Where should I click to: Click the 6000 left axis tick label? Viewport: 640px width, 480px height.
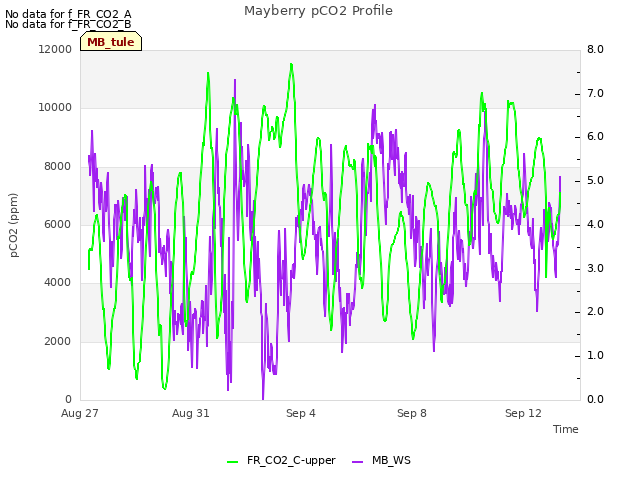click(58, 224)
